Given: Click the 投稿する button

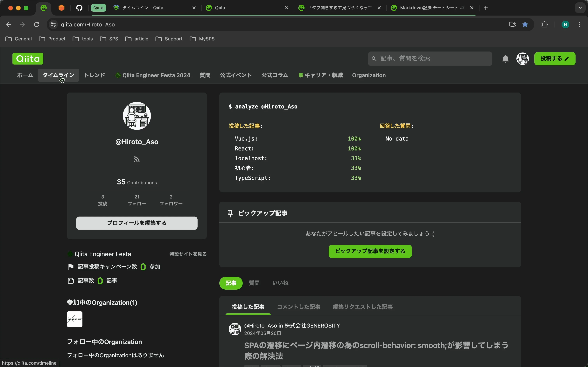Looking at the screenshot, I should pos(555,59).
